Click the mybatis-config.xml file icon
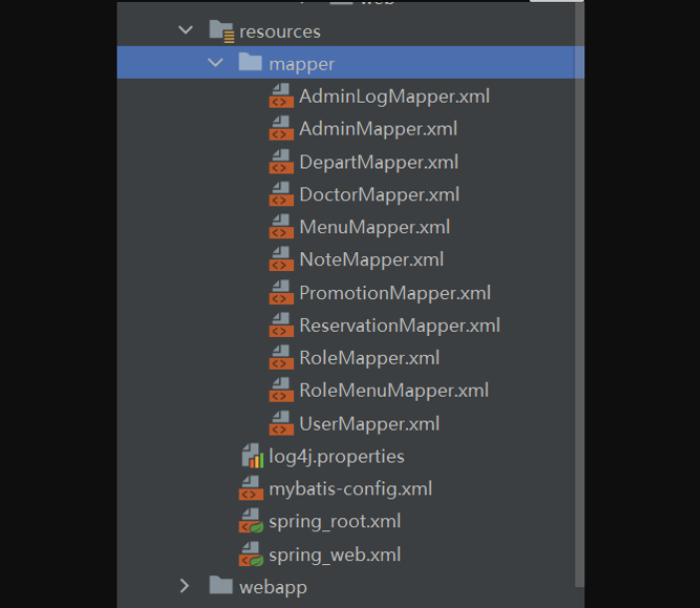The height and width of the screenshot is (608, 700). click(251, 489)
